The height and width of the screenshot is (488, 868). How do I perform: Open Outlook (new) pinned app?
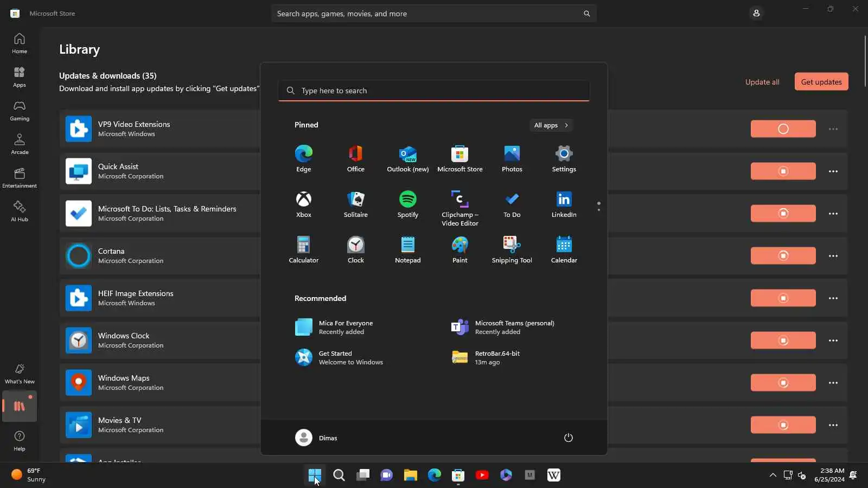pyautogui.click(x=408, y=159)
